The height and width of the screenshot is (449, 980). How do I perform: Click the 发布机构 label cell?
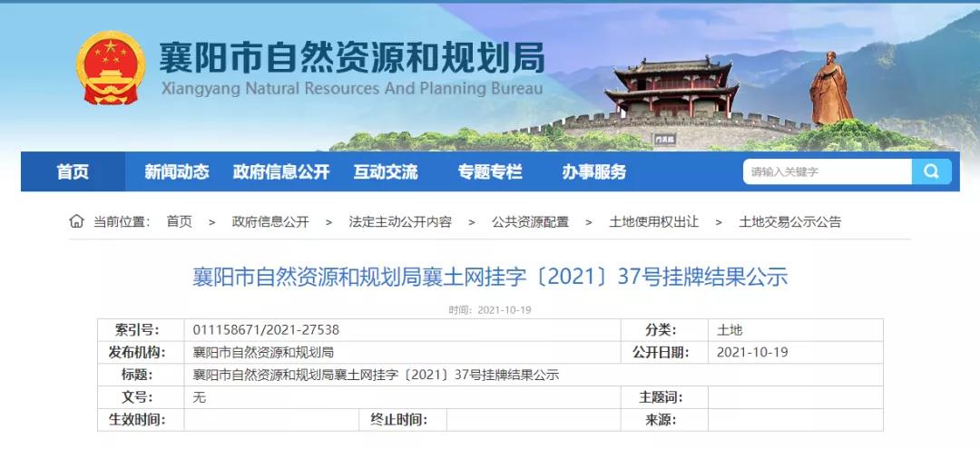[x=141, y=352]
